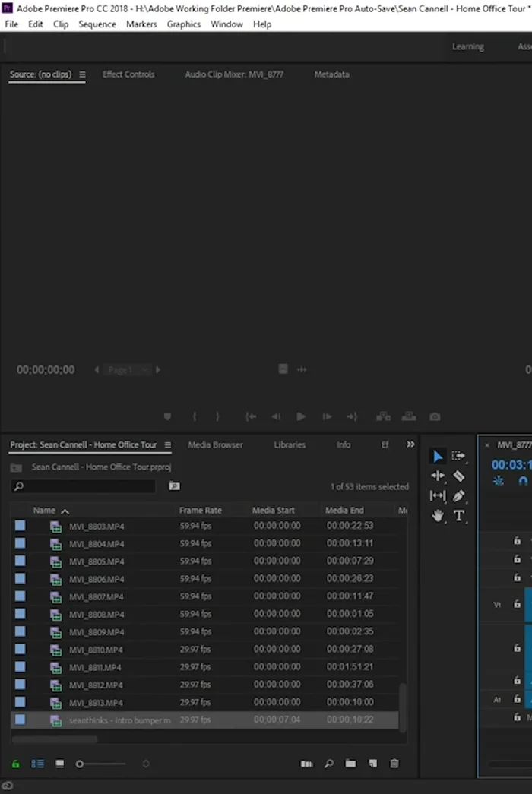Click previous page arrow in Source monitor
The image size is (532, 794).
pyautogui.click(x=97, y=370)
